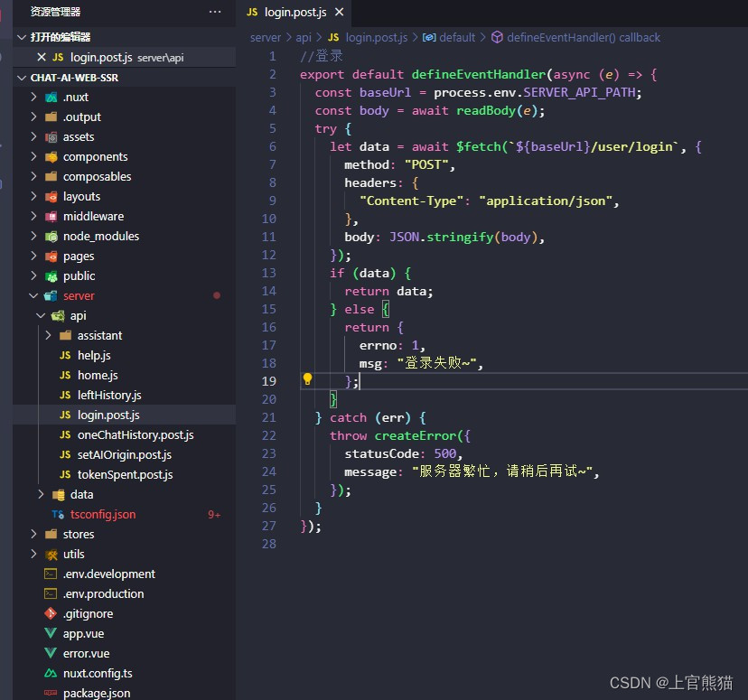The width and height of the screenshot is (748, 700).
Task: Click the server breadcrumb segment
Action: tap(266, 38)
